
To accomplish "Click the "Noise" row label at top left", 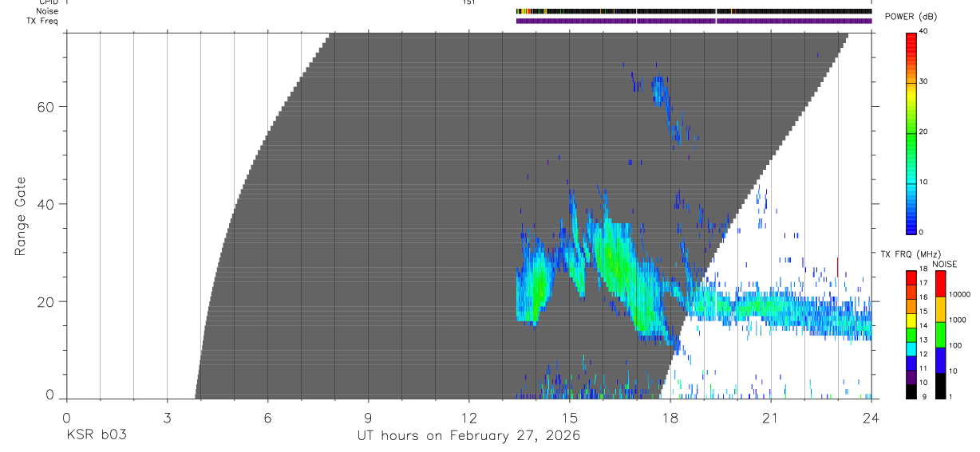I will click(47, 11).
